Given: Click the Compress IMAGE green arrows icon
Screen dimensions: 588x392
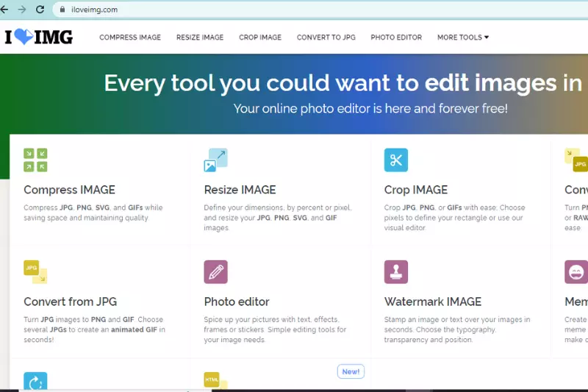Looking at the screenshot, I should click(x=35, y=160).
